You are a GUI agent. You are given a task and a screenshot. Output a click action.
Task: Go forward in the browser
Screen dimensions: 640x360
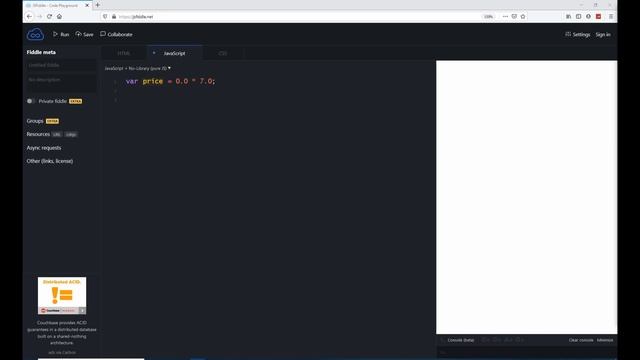coord(39,16)
